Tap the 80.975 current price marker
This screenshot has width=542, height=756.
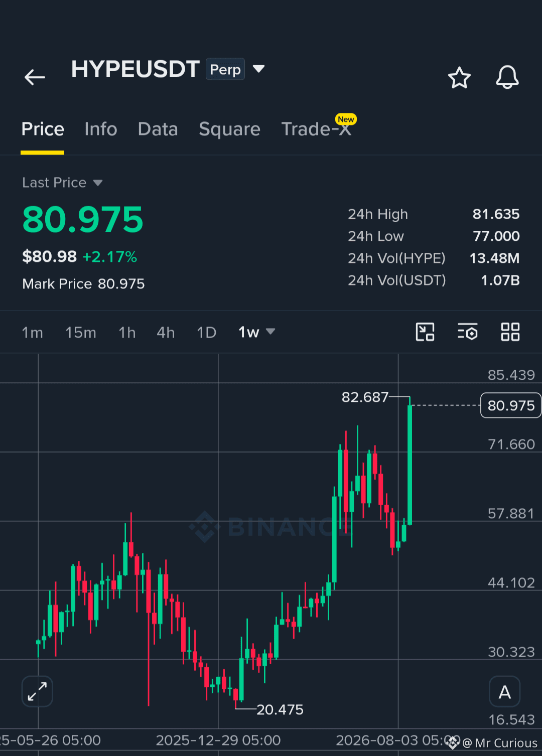coord(511,405)
